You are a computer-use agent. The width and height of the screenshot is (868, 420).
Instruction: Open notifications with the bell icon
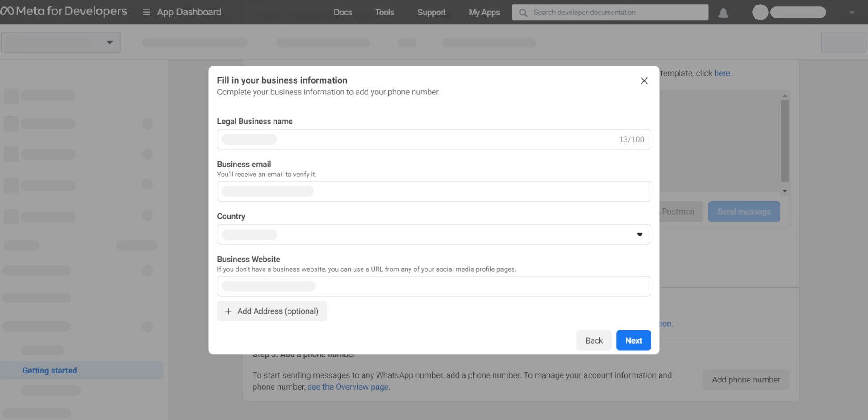tap(723, 13)
